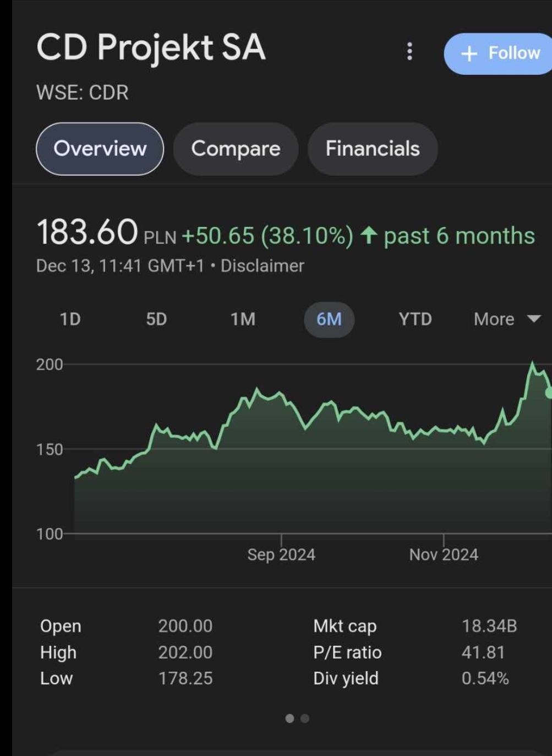Switch to the Compare tab
552x756 pixels.
pyautogui.click(x=236, y=149)
